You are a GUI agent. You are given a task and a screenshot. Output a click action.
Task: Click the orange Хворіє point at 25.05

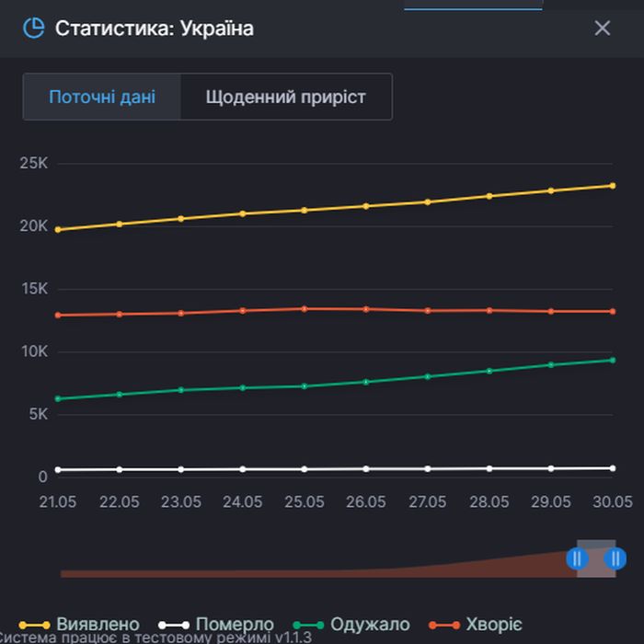click(305, 309)
